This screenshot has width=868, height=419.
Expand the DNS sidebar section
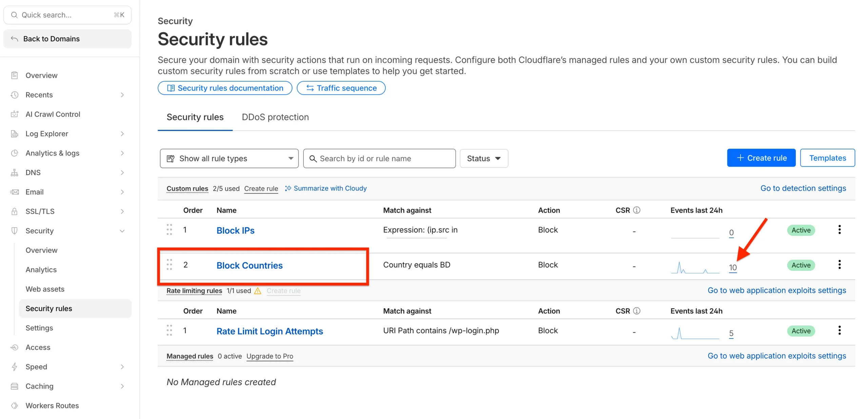122,172
